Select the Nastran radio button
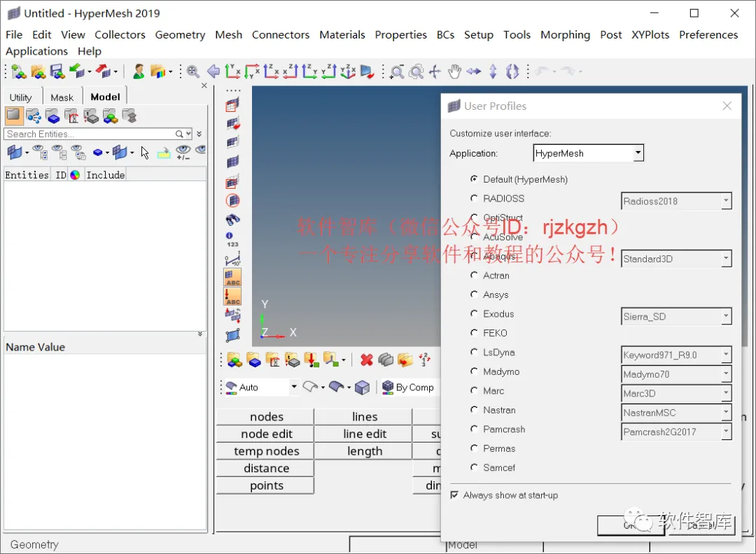This screenshot has width=756, height=554. tap(474, 410)
